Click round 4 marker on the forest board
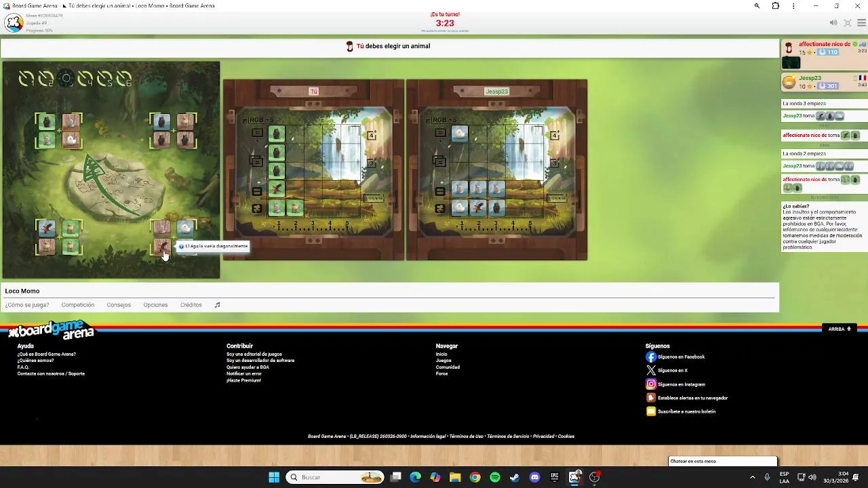Viewport: 868px width, 488px height. pyautogui.click(x=86, y=79)
